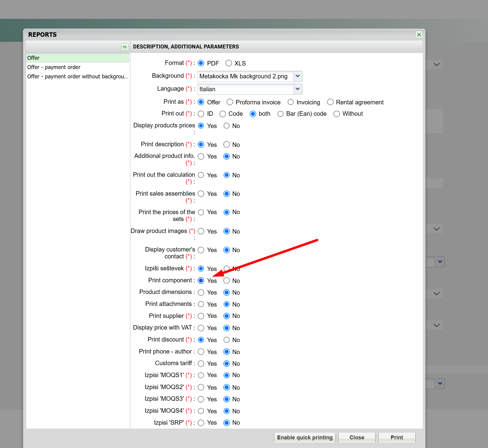Viewport: 488px width, 448px height.
Task: Set Print discount to No
Action: tap(227, 340)
